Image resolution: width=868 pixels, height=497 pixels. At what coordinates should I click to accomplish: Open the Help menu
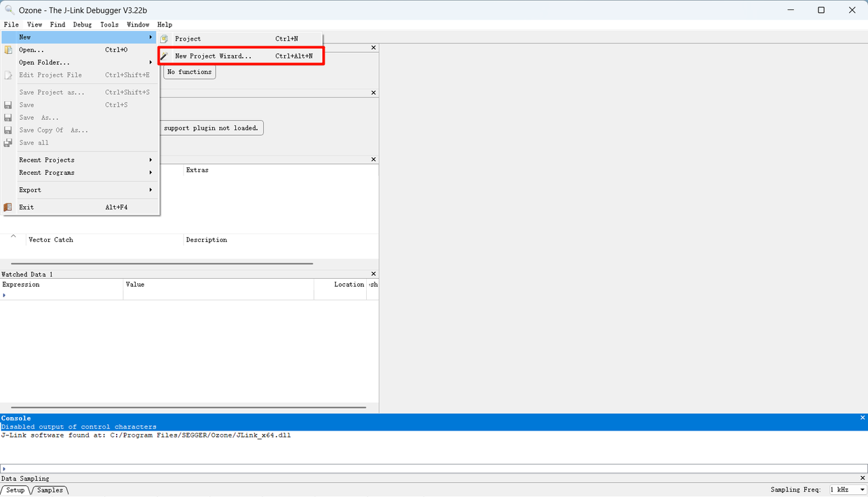[x=165, y=24]
